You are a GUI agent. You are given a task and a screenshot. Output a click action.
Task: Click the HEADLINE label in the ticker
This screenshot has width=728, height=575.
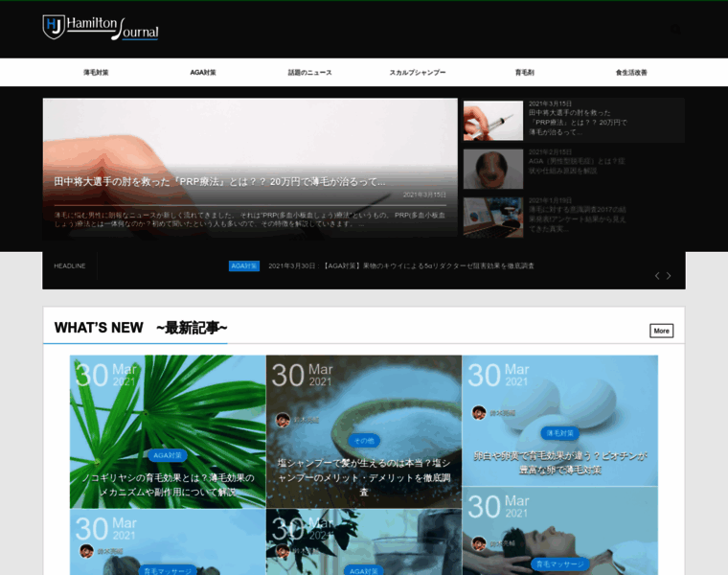tap(70, 266)
